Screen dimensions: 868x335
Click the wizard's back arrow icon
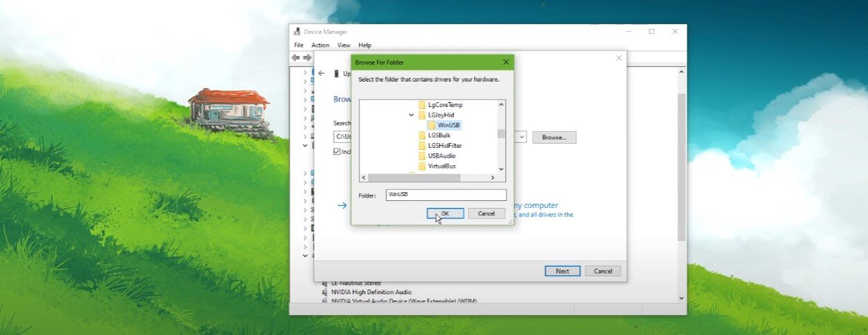(321, 73)
